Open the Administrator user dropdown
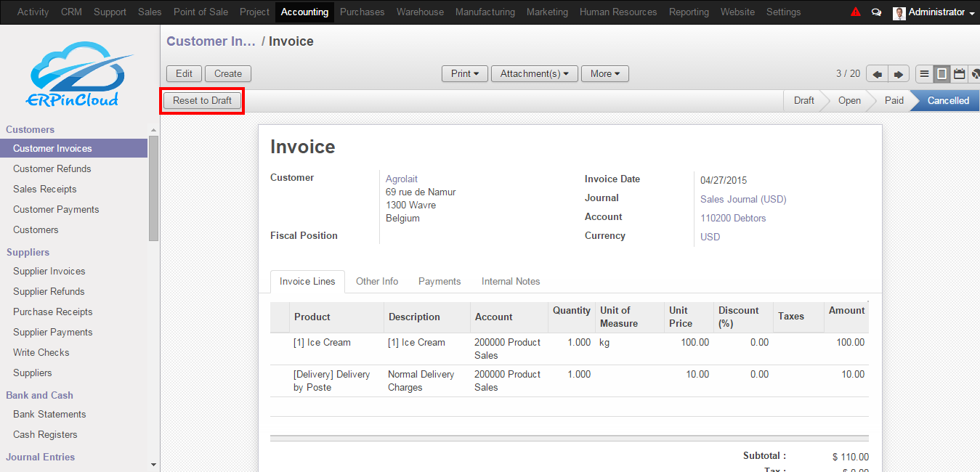Image resolution: width=980 pixels, height=472 pixels. (941, 12)
